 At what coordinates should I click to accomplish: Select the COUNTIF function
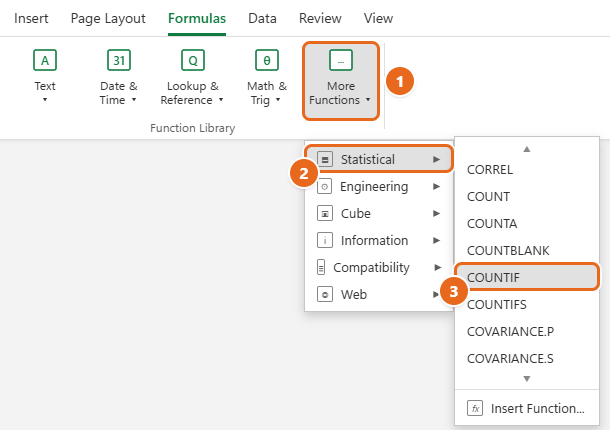(527, 277)
